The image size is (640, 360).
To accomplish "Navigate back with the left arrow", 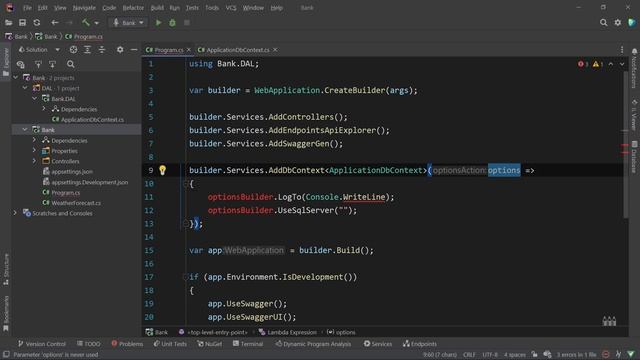I will click(55, 23).
